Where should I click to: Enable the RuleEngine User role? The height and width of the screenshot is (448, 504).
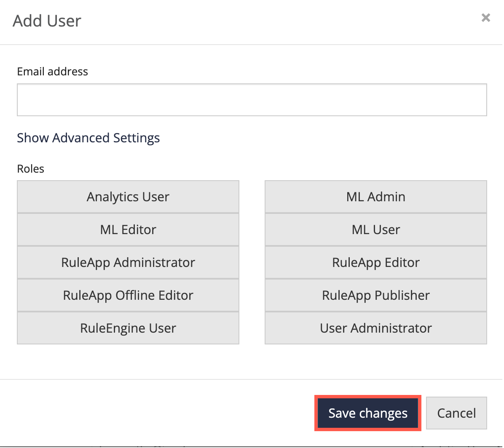tap(128, 328)
